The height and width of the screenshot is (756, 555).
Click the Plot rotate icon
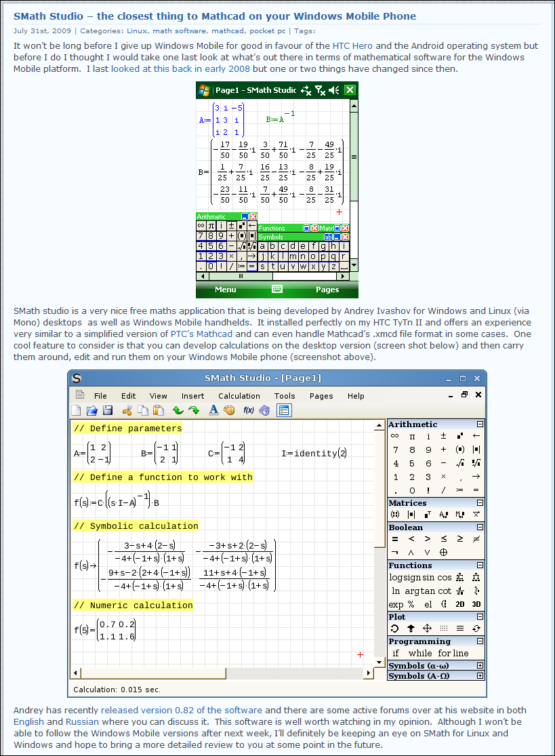[395, 629]
